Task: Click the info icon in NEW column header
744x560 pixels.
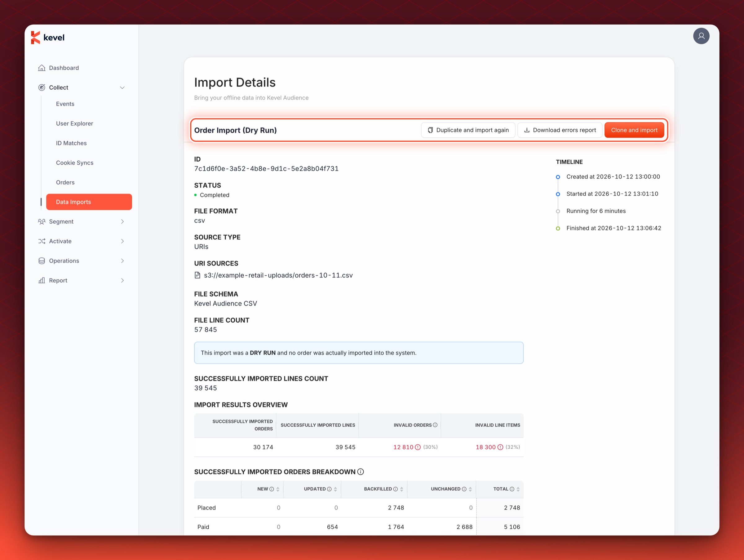Action: (x=272, y=489)
